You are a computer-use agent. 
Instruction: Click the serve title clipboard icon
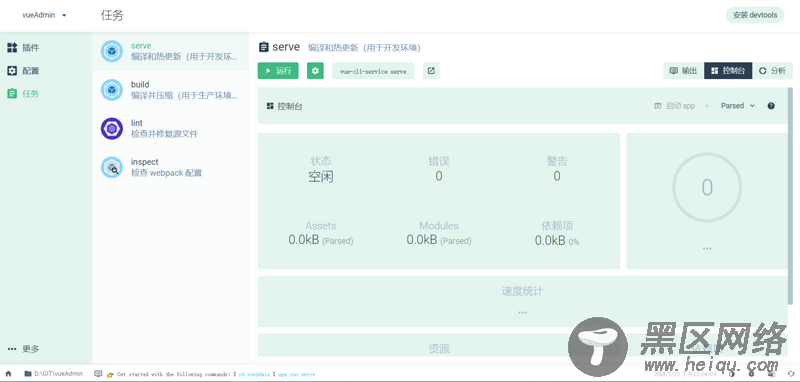tap(263, 47)
